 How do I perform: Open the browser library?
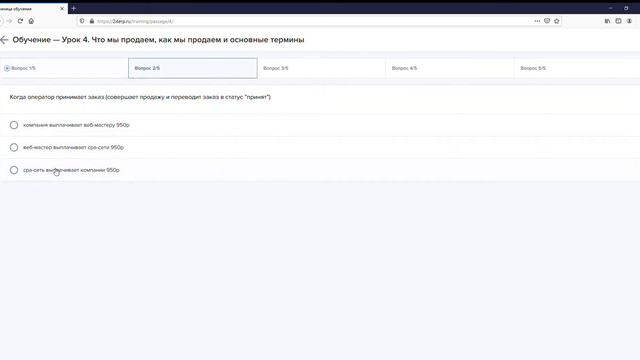click(607, 21)
